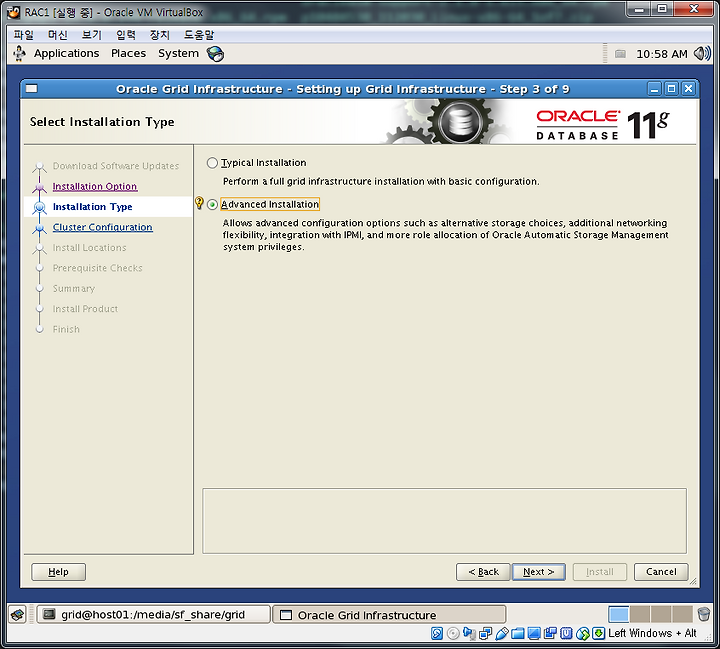Select the Advanced Installation radio button
This screenshot has width=720, height=649.
pyautogui.click(x=212, y=204)
